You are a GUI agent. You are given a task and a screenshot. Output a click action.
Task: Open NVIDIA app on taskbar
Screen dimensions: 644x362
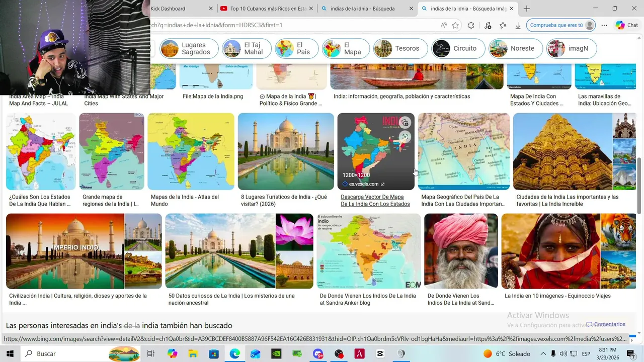pos(276,353)
